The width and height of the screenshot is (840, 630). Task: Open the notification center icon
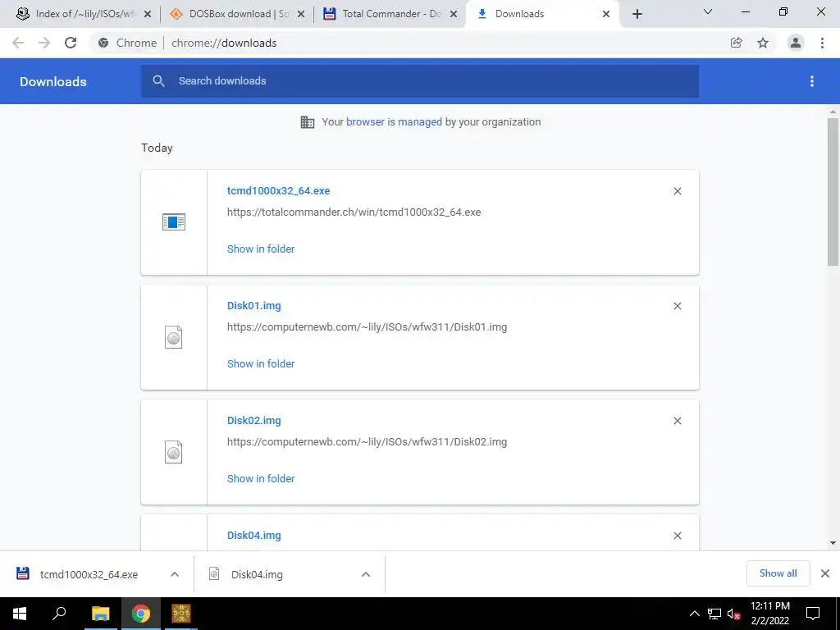[813, 614]
